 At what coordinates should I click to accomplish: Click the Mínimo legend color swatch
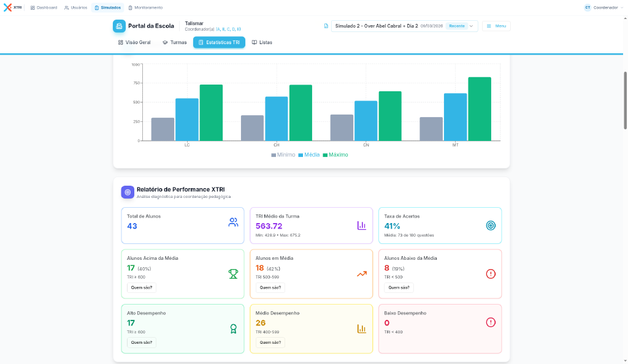[273, 155]
